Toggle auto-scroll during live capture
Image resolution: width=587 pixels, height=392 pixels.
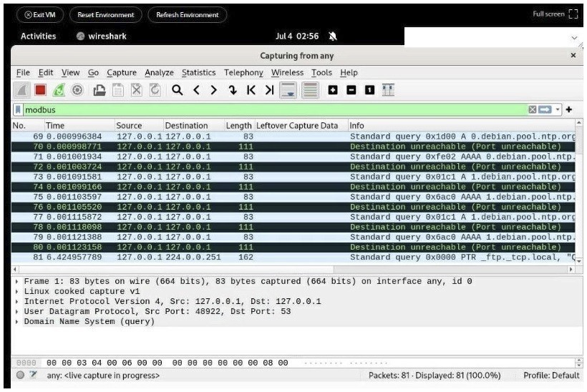click(x=288, y=90)
